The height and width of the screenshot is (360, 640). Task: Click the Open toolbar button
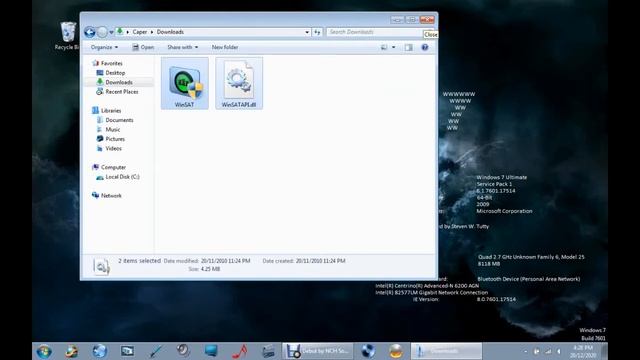143,47
